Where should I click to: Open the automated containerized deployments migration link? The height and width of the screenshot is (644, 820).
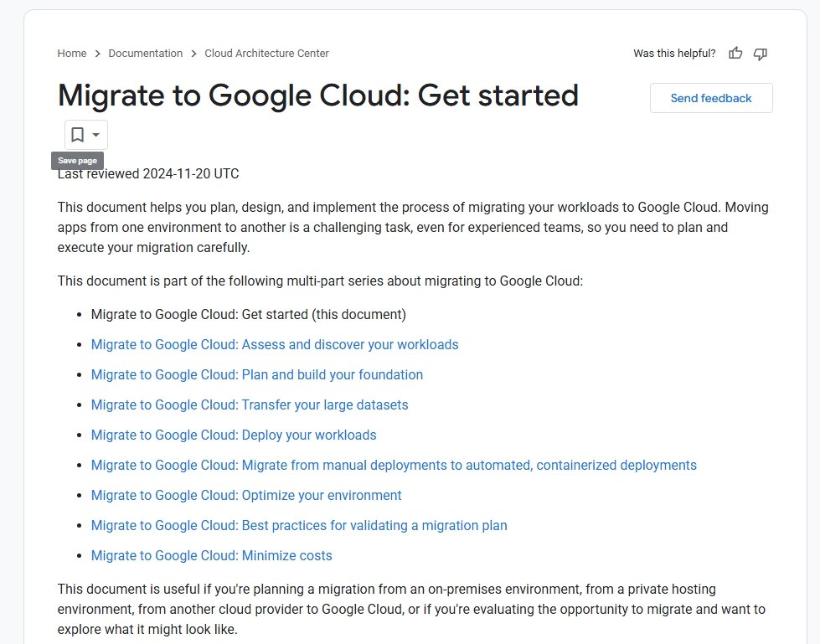394,465
